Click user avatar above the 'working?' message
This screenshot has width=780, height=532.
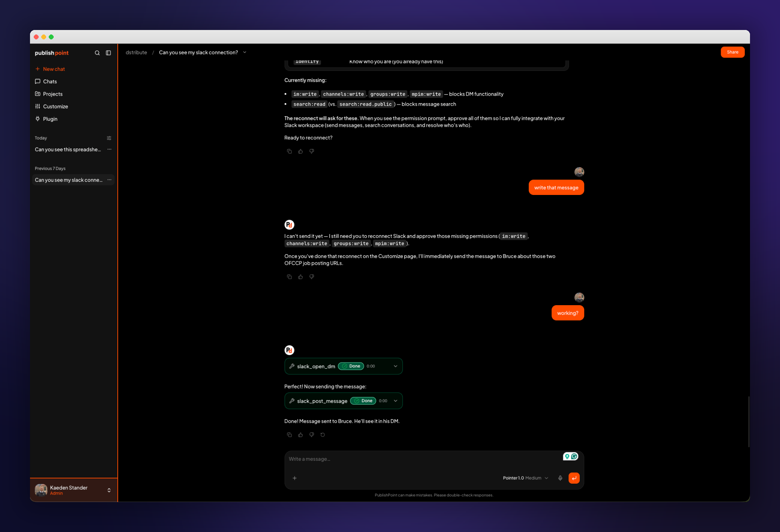579,297
